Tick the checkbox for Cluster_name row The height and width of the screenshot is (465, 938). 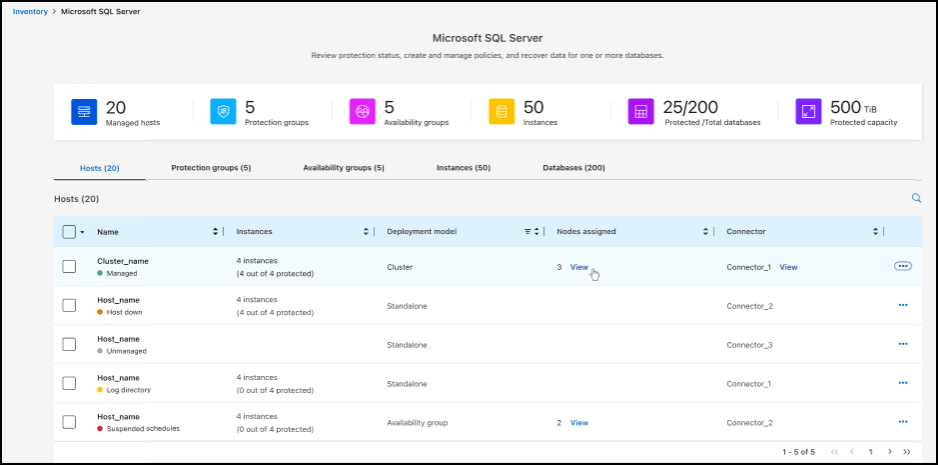[69, 266]
